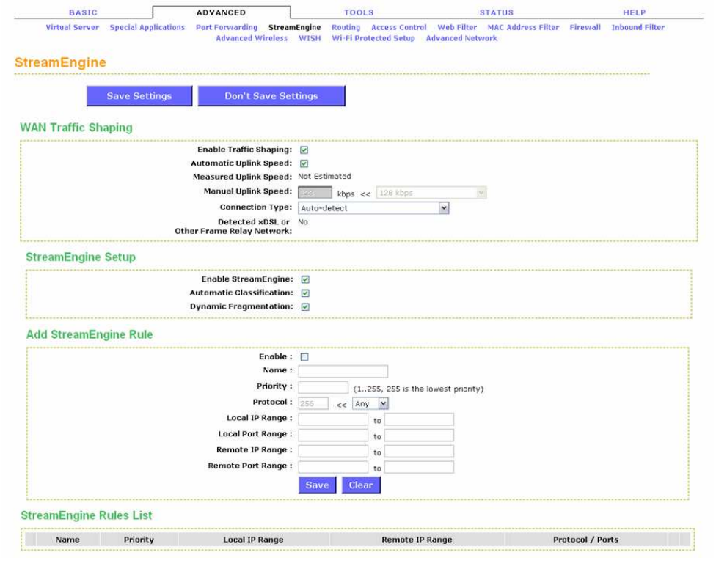Click Remote Port Range end field
The height and width of the screenshot is (588, 716).
(419, 467)
